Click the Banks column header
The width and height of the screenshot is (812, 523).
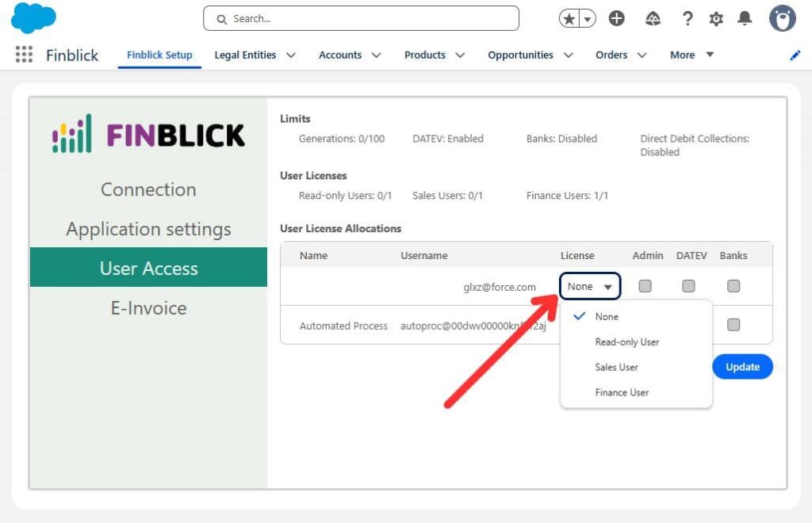(x=733, y=255)
